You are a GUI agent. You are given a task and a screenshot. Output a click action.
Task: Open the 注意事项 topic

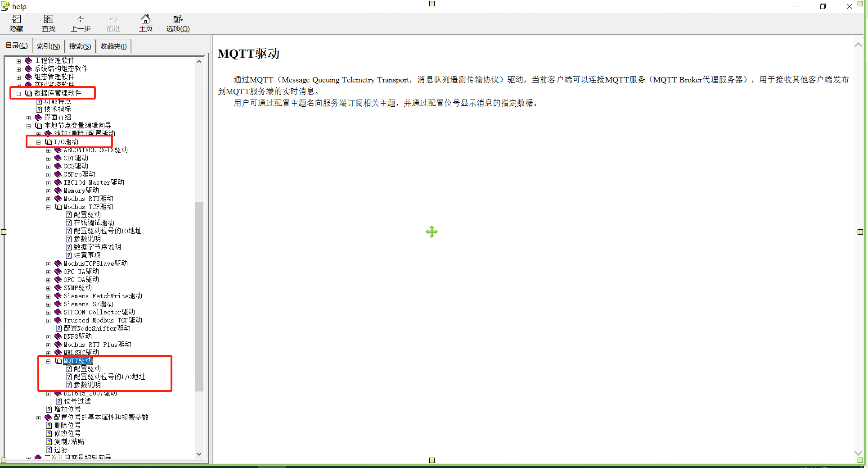click(x=87, y=255)
